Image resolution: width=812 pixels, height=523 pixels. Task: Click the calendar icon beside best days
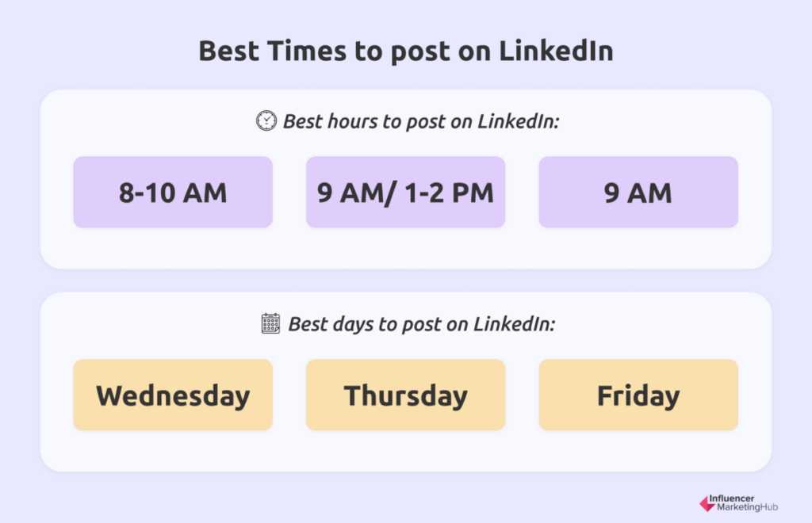point(270,323)
